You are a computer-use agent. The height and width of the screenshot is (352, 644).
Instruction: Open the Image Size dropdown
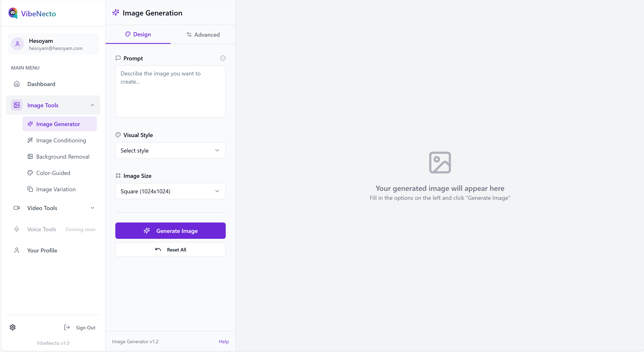(x=170, y=191)
